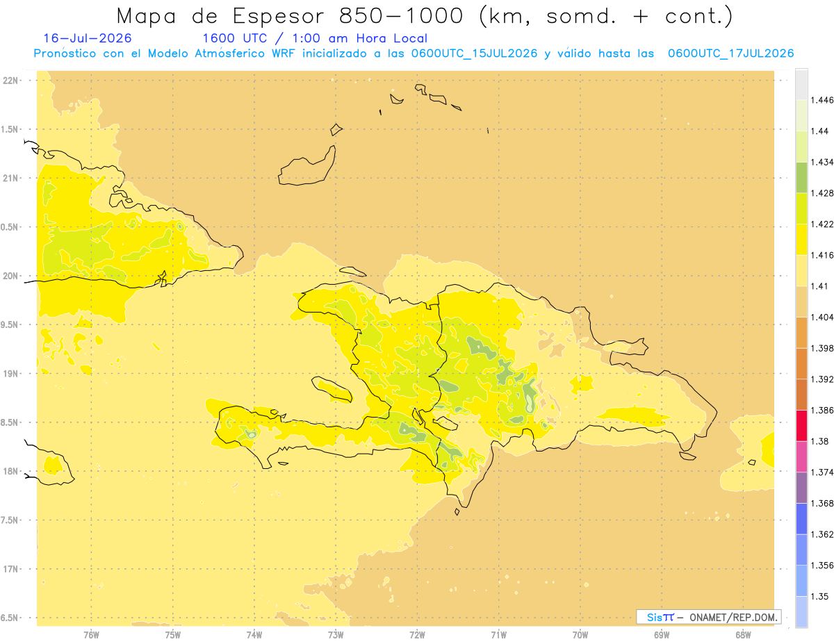
Task: Pick the pink swatch between 1.374 and 1.38
Action: pyautogui.click(x=801, y=456)
